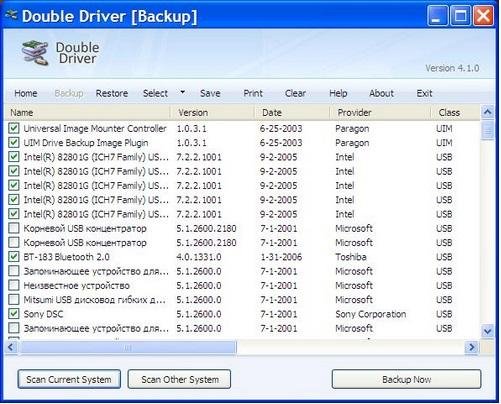Click the Sony Corporation provider cell

pos(371,314)
